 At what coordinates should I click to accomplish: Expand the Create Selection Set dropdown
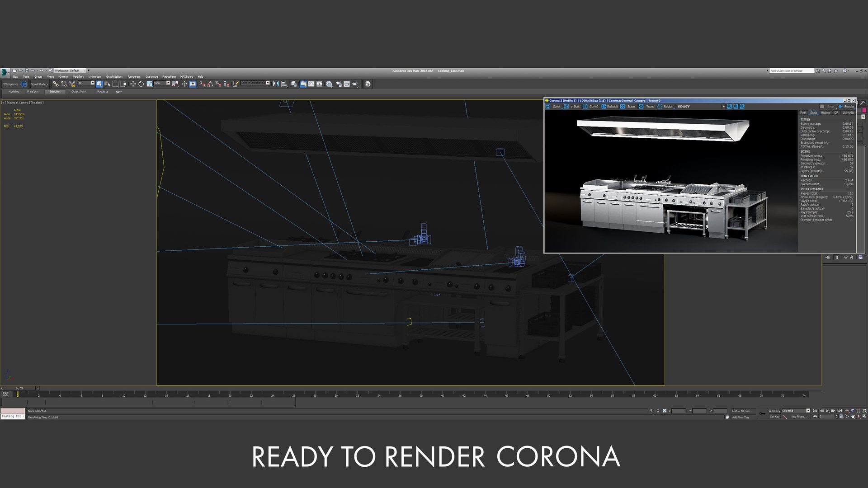[255, 83]
